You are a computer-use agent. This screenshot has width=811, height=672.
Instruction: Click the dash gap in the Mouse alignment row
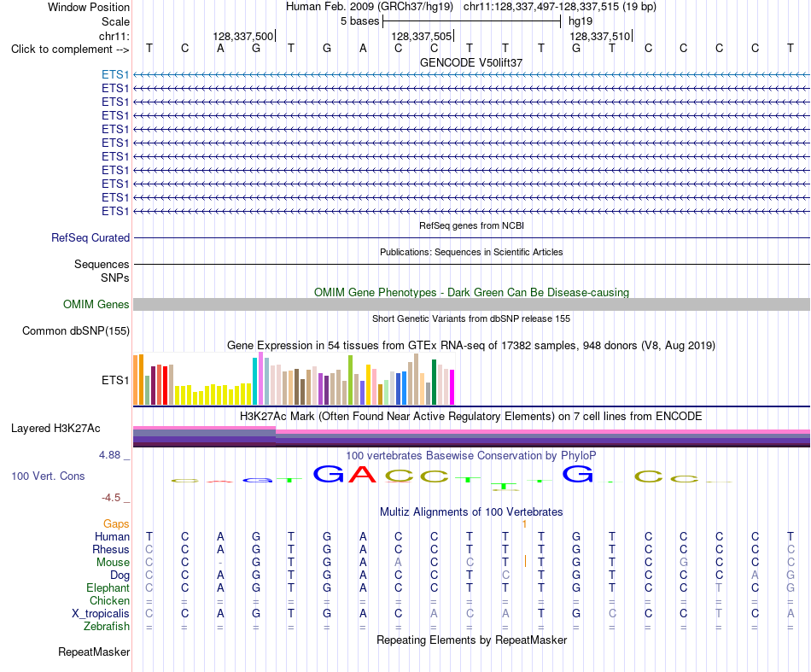tap(220, 563)
